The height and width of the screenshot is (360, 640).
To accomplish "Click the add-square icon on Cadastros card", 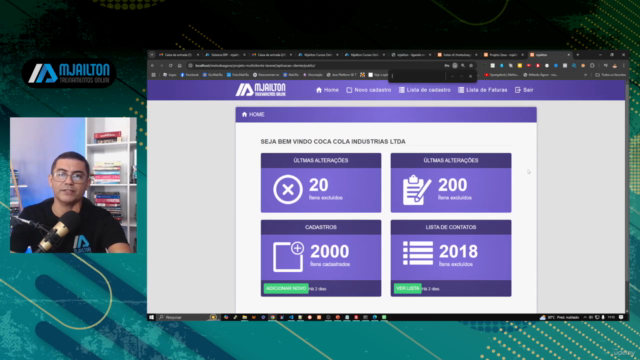I will [289, 256].
